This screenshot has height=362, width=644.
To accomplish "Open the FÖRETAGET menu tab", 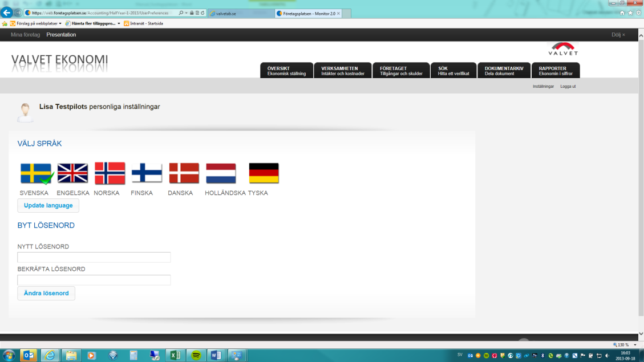I will coord(401,70).
